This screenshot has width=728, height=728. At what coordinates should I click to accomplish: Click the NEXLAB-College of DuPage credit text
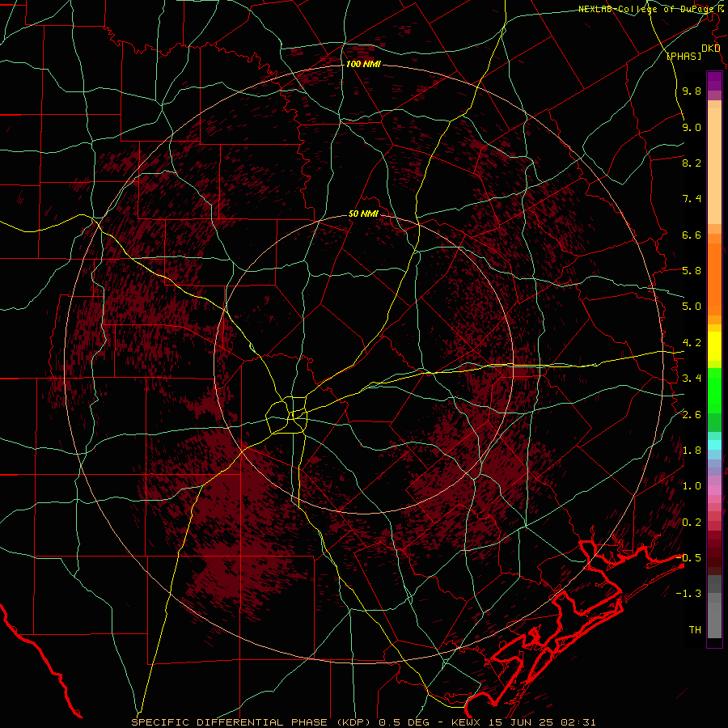(x=645, y=9)
